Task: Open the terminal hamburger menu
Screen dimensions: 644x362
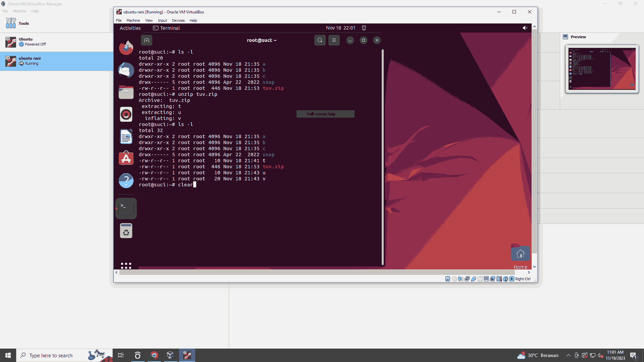Action: point(334,40)
